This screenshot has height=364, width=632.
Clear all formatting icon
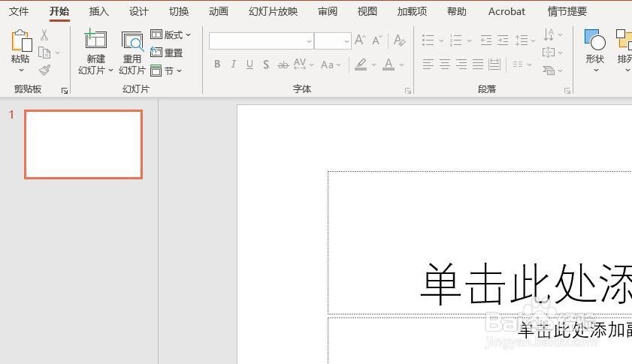[x=399, y=41]
